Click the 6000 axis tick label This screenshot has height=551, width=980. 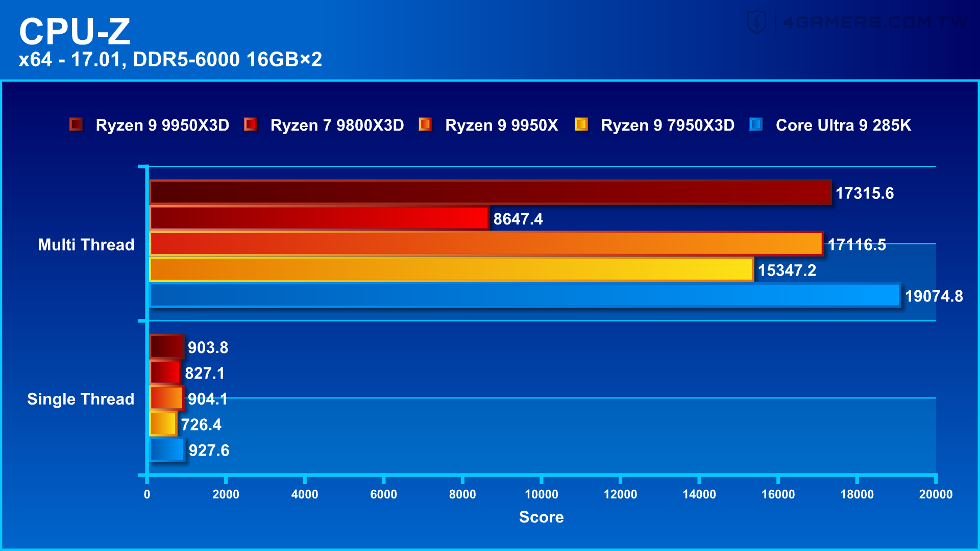[383, 494]
